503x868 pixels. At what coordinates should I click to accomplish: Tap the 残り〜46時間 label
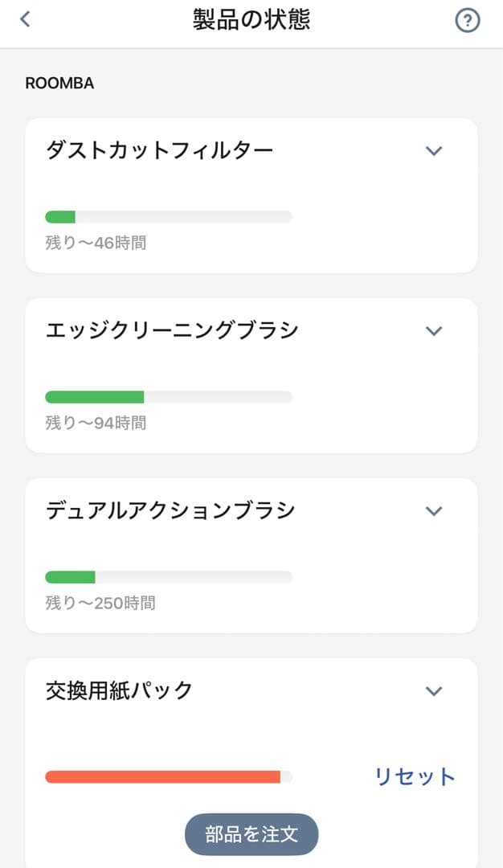pyautogui.click(x=96, y=243)
